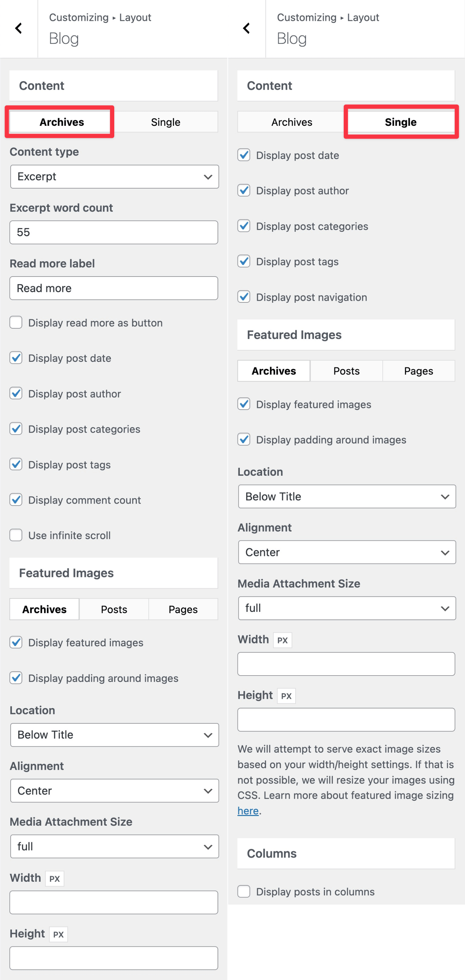Click the back arrow in the left panel
The width and height of the screenshot is (465, 980).
pos(18,29)
